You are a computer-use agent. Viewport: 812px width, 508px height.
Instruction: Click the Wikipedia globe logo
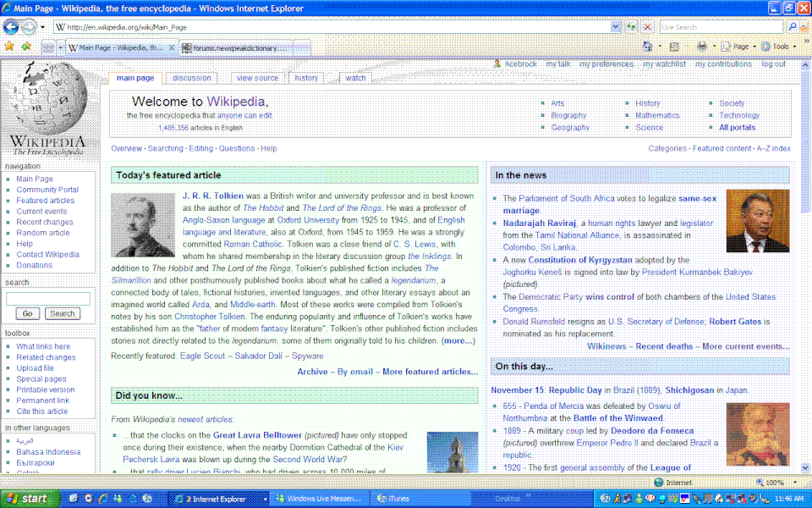(x=47, y=106)
